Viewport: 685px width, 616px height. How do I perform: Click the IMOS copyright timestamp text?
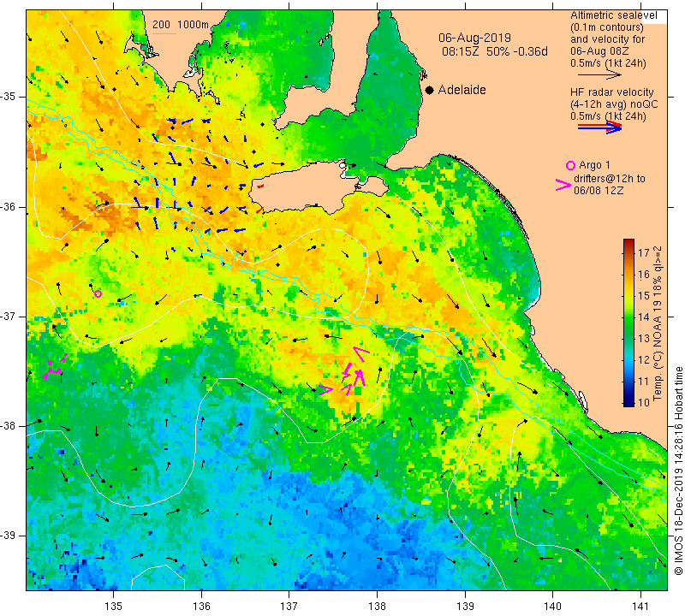tap(678, 471)
